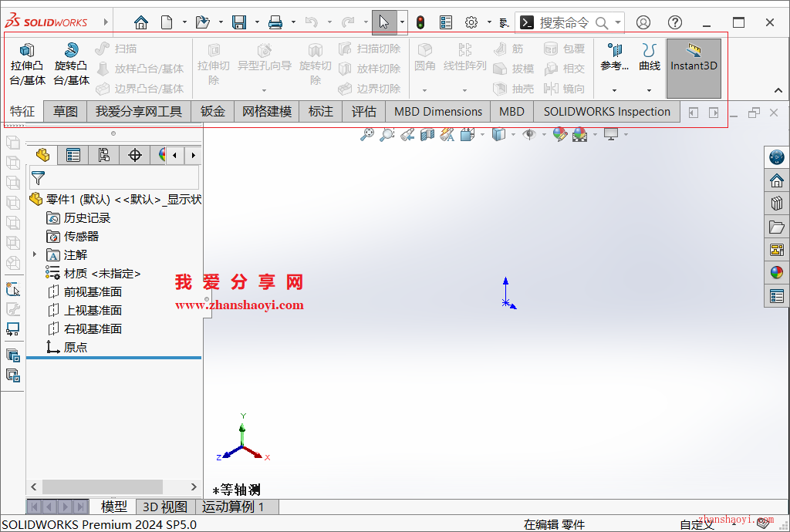The image size is (790, 532).
Task: Open SOLIDWORKS Resources in the task pane
Action: point(776,180)
